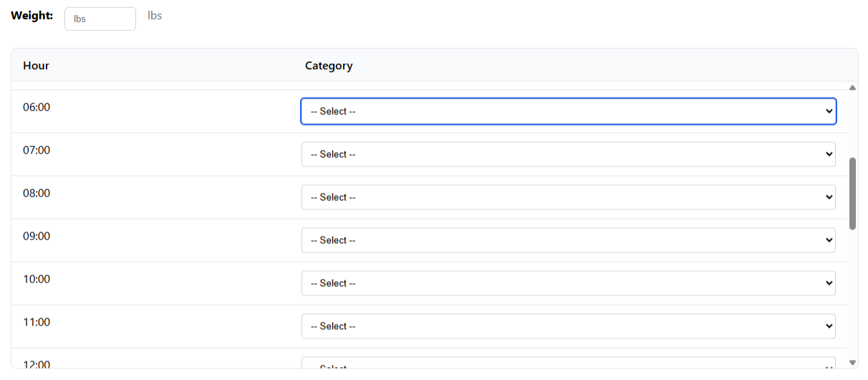This screenshot has height=380, width=868.
Task: Click the 09:00 hour label
Action: [37, 237]
